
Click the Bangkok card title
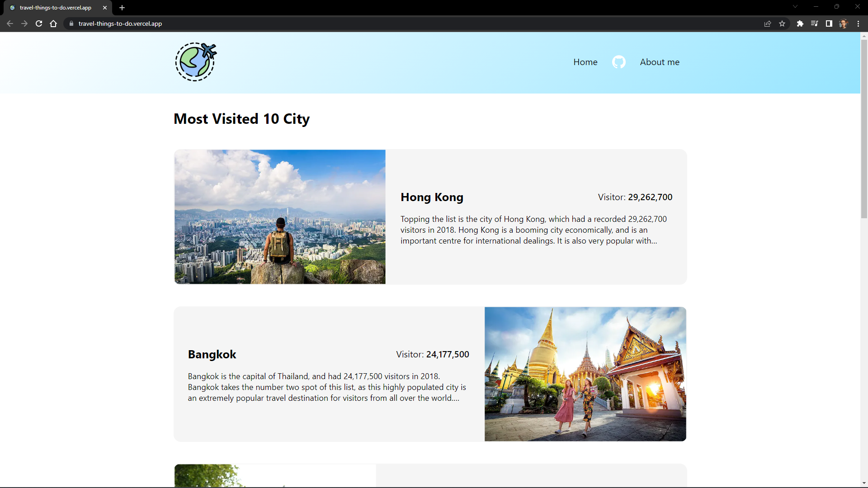[212, 354]
